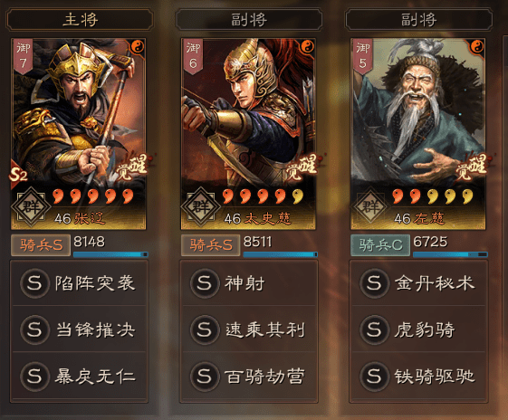Viewport: 508px width, 420px height.
Task: Click the S2 season badge on 张辽 card
Action: [x=18, y=175]
